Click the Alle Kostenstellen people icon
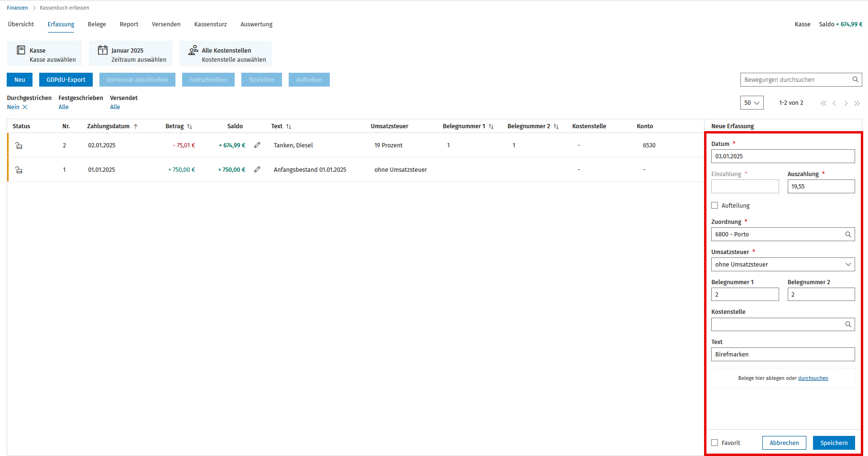Image resolution: width=868 pixels, height=456 pixels. click(193, 50)
